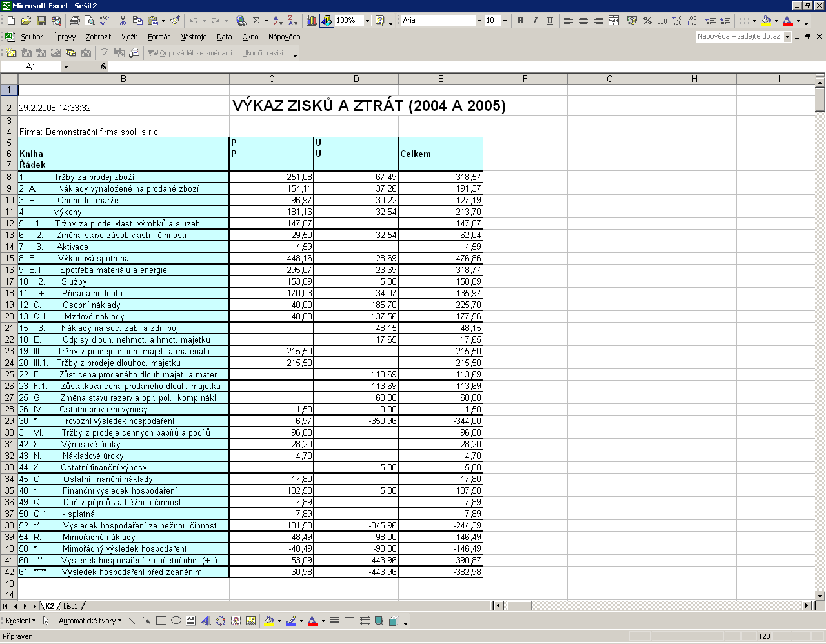This screenshot has width=826, height=644.
Task: Click the Paste clipboard icon
Action: (x=152, y=21)
